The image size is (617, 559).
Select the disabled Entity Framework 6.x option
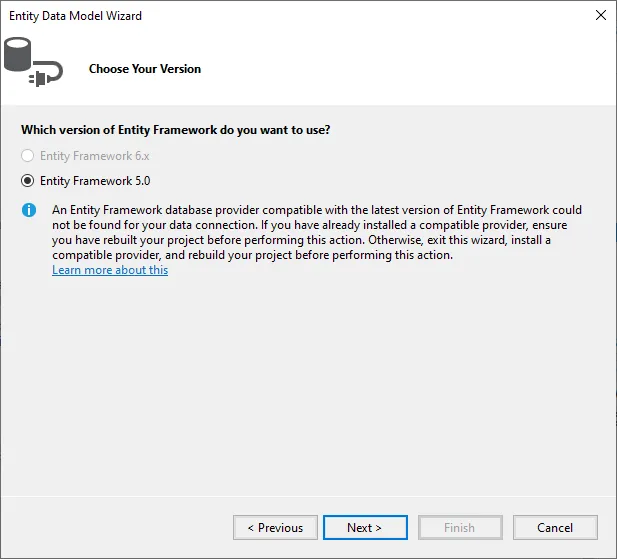[x=28, y=156]
